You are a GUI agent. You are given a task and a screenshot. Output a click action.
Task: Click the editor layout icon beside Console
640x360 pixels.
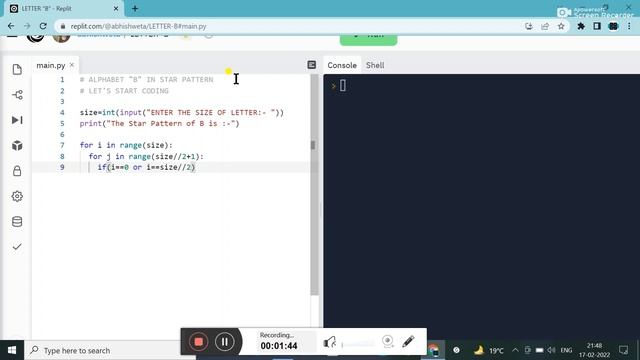point(311,64)
